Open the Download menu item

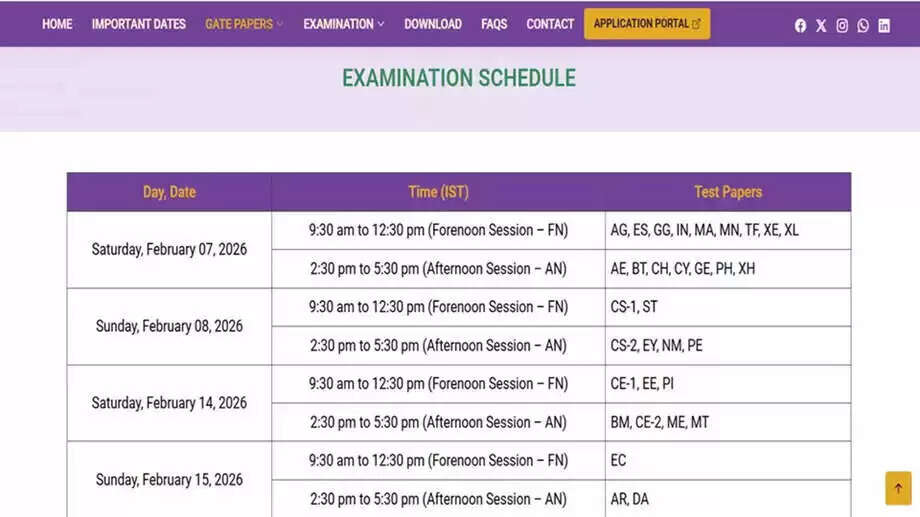[433, 24]
